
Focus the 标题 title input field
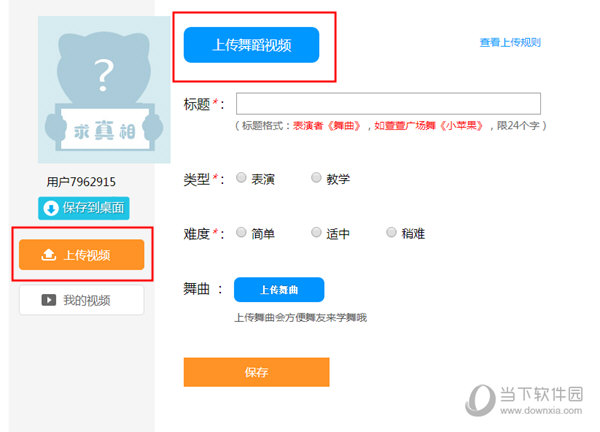(388, 104)
